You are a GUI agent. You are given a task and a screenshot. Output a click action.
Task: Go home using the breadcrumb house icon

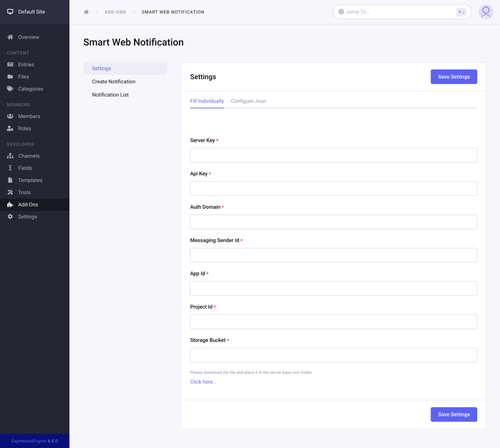pos(86,12)
